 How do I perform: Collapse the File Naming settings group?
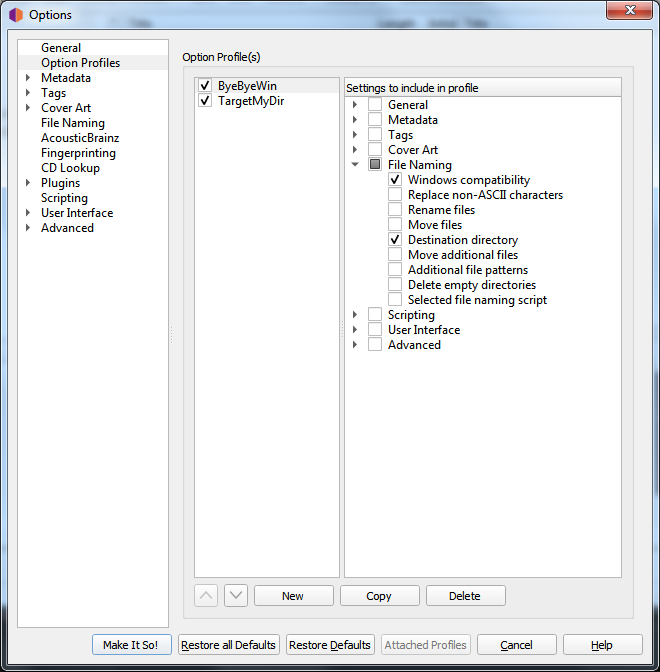pos(355,165)
